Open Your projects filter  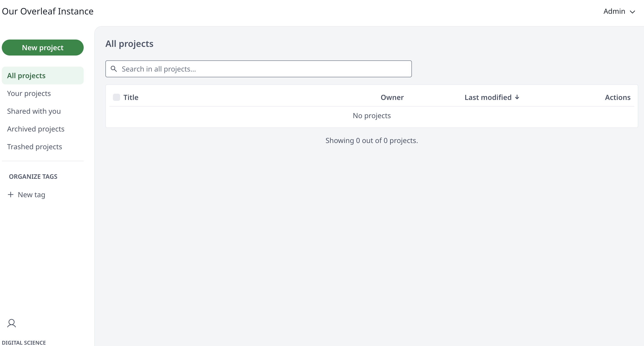point(29,93)
